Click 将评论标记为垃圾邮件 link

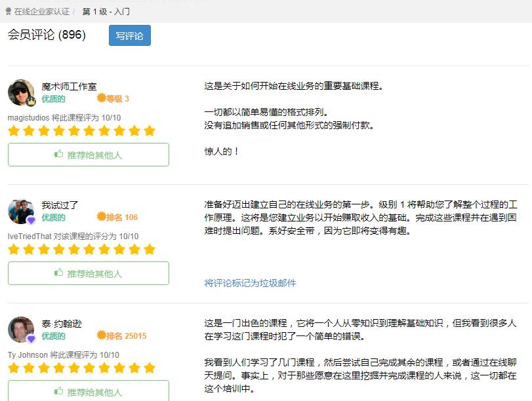(x=250, y=283)
